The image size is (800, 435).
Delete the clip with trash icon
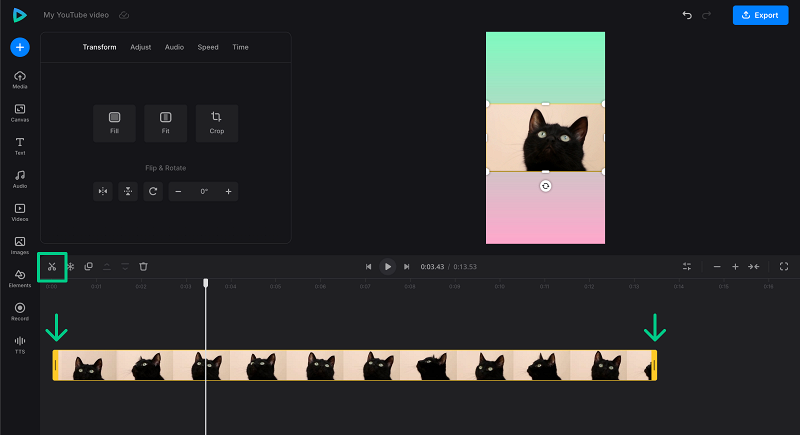(143, 266)
